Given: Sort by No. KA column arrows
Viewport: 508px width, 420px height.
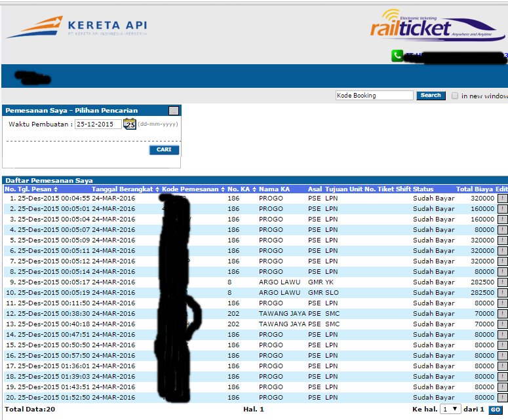Looking at the screenshot, I should tap(254, 189).
